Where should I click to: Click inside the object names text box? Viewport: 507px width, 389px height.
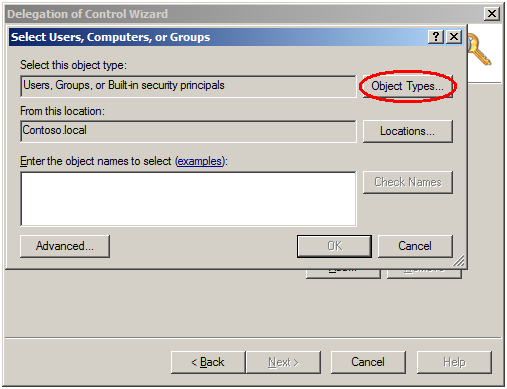(x=188, y=199)
